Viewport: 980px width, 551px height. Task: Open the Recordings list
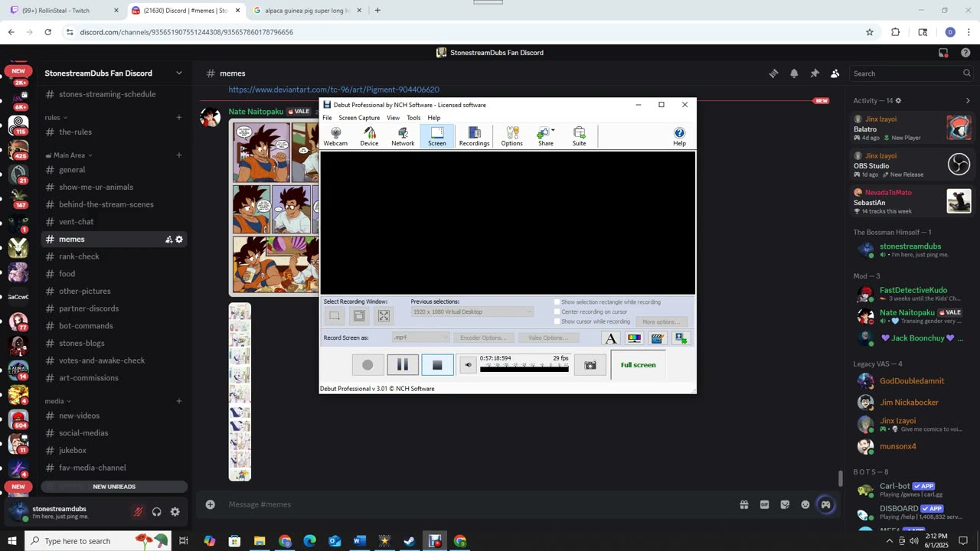point(474,136)
